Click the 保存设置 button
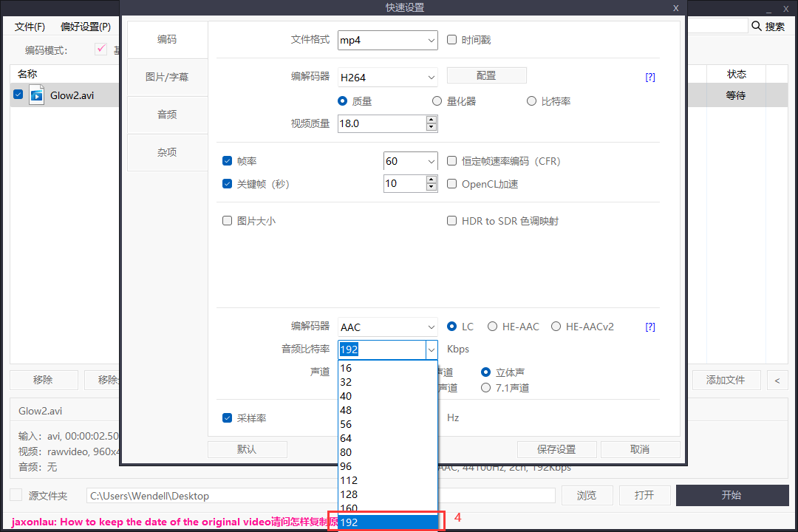This screenshot has height=532, width=798. [x=556, y=449]
